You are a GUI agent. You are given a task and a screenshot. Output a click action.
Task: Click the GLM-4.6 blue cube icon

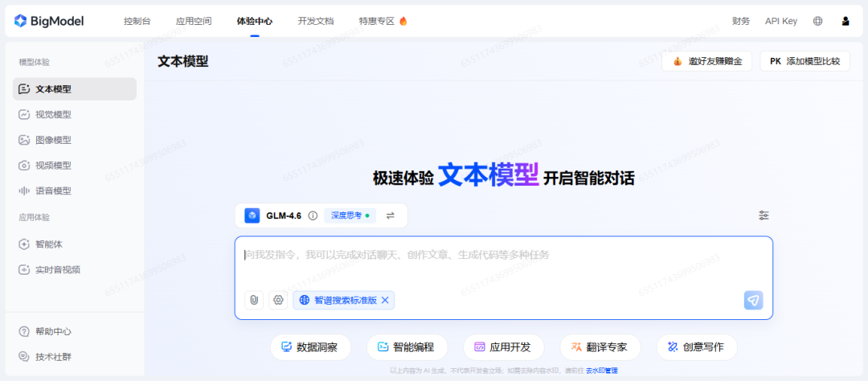click(252, 216)
